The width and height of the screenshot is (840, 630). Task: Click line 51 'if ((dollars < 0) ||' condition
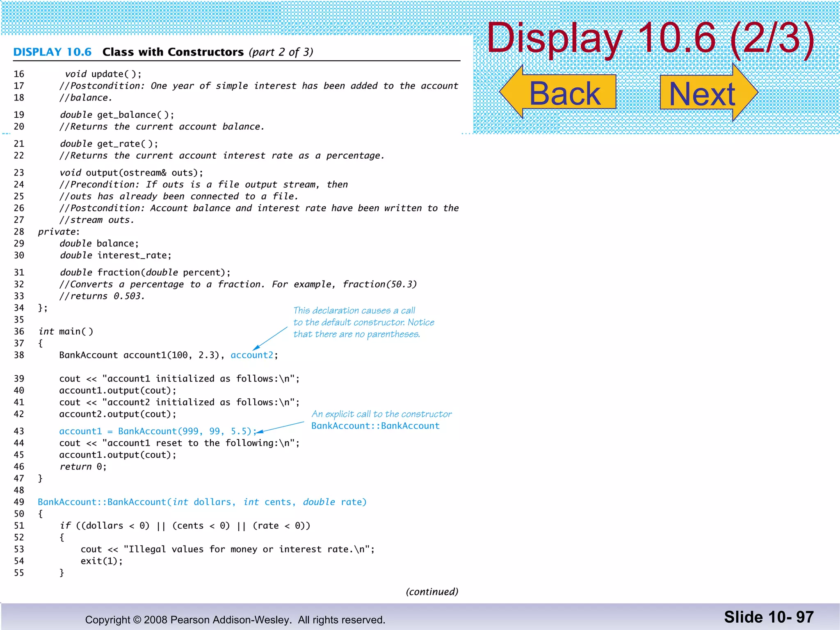click(x=185, y=526)
